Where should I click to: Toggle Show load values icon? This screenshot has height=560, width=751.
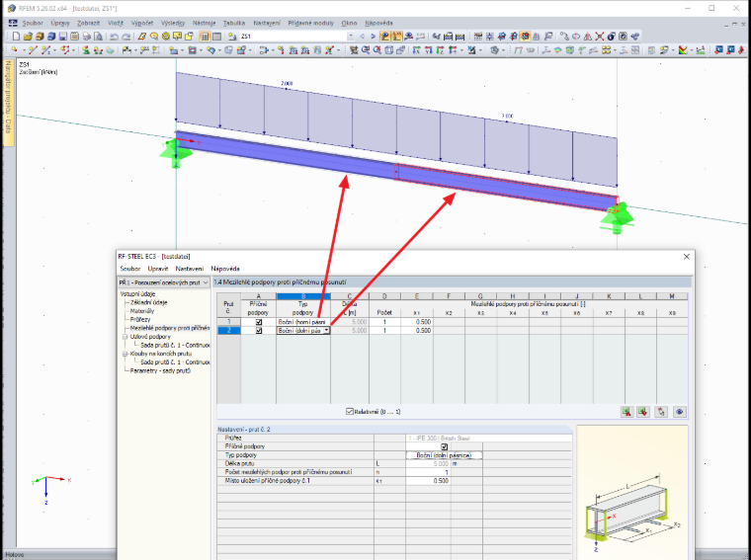pyautogui.click(x=397, y=37)
